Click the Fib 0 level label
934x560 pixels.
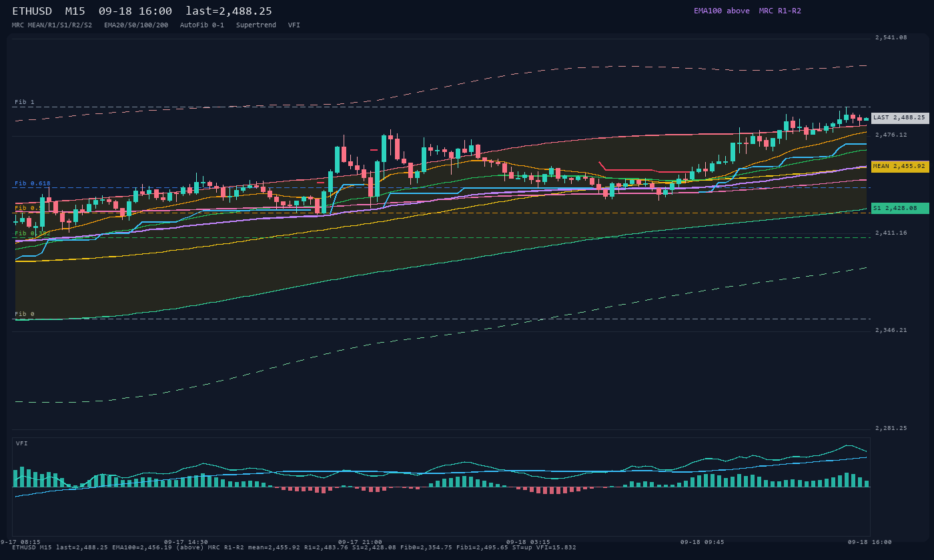click(x=25, y=314)
